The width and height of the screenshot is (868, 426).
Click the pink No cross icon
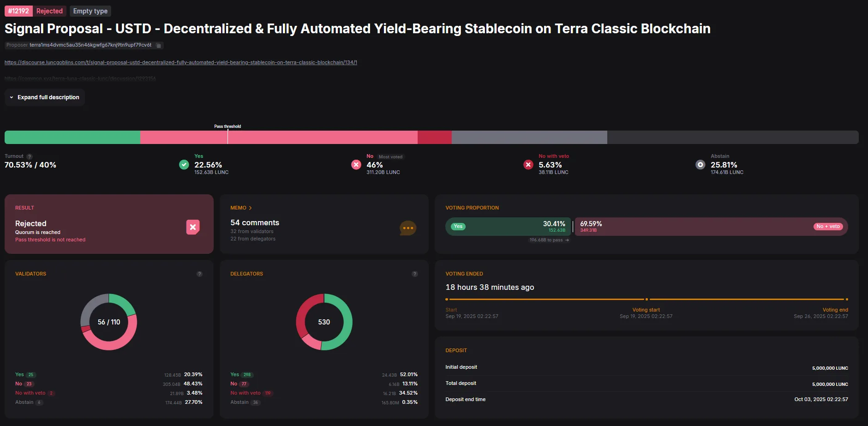click(356, 165)
